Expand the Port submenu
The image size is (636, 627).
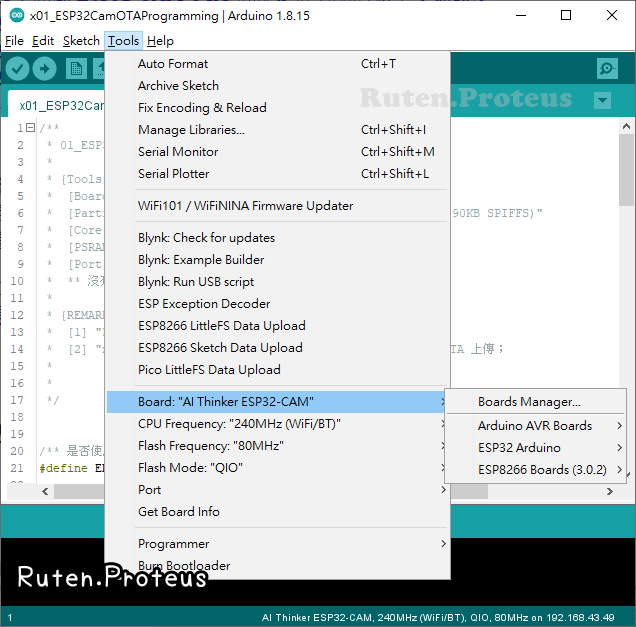[278, 490]
